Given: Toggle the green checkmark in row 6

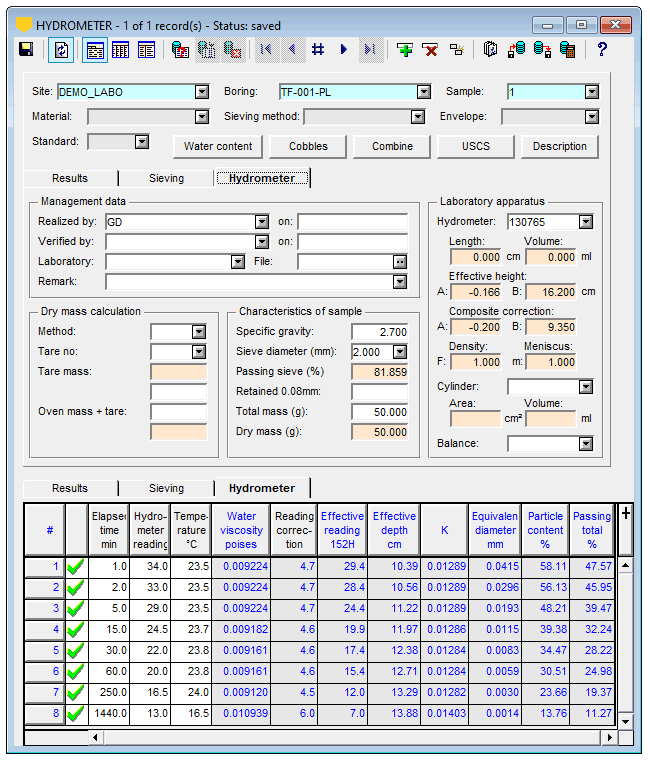Looking at the screenshot, I should (76, 671).
